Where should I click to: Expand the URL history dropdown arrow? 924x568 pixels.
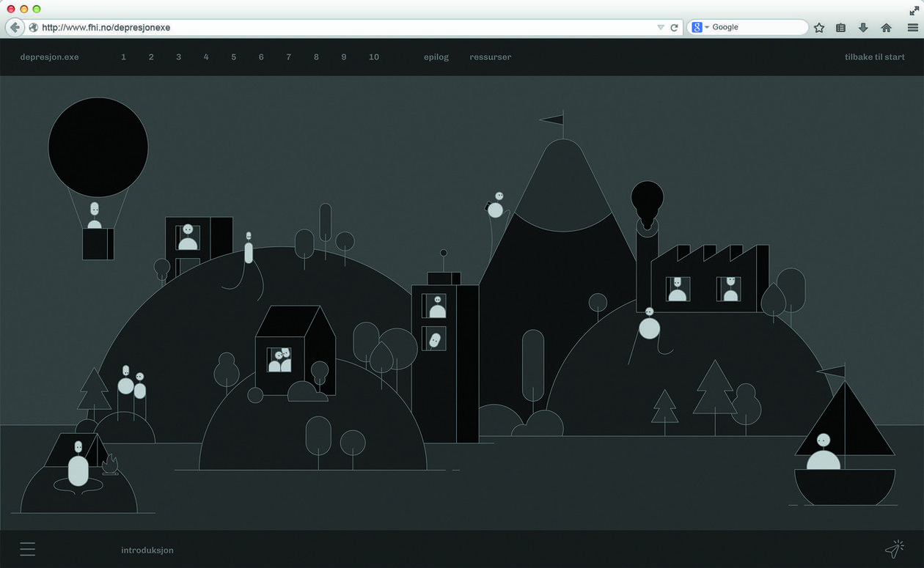[660, 27]
